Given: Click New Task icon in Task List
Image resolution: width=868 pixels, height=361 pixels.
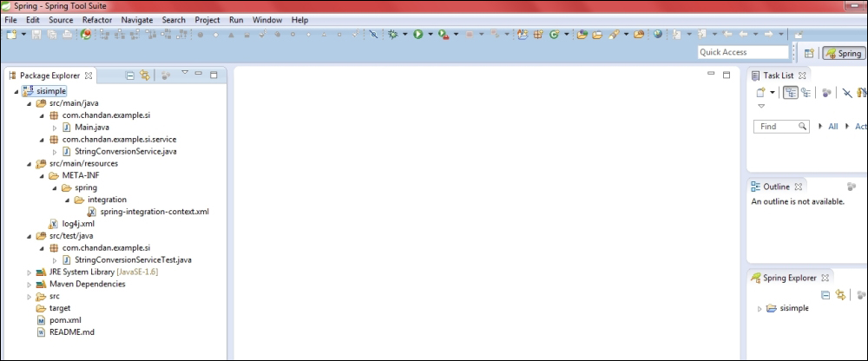Looking at the screenshot, I should click(x=760, y=93).
